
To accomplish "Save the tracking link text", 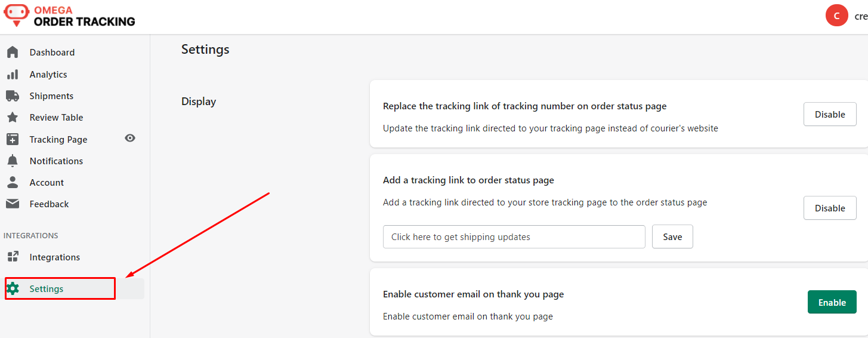I will tap(672, 237).
